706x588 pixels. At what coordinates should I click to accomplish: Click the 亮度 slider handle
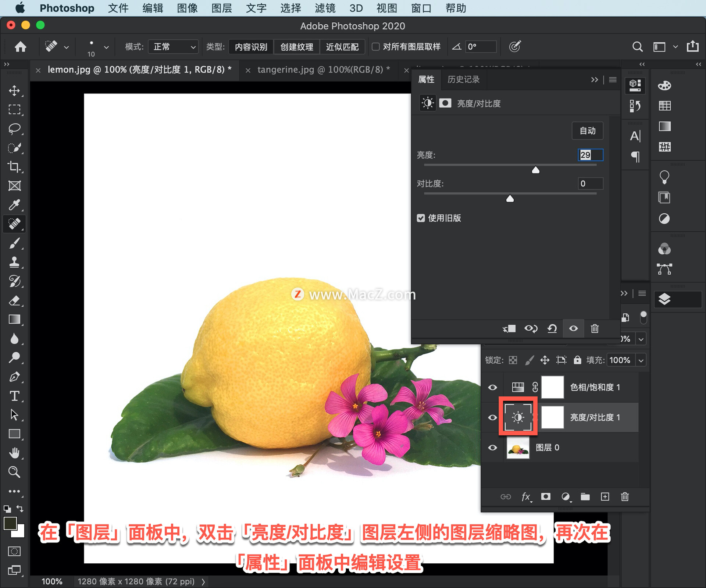[536, 170]
